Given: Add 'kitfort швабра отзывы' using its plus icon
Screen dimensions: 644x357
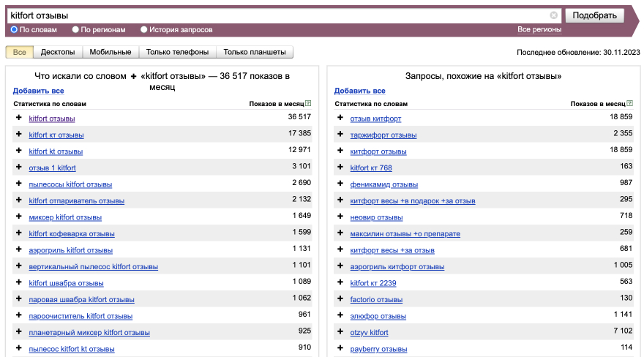Looking at the screenshot, I should [18, 282].
